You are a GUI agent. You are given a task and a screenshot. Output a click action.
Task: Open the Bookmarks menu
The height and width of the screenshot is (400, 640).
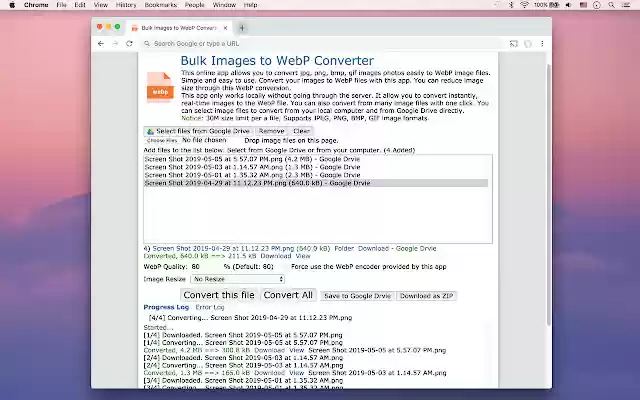pos(160,5)
